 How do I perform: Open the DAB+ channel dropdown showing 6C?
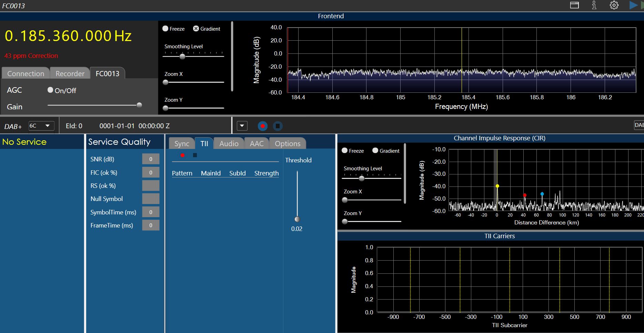pyautogui.click(x=41, y=126)
